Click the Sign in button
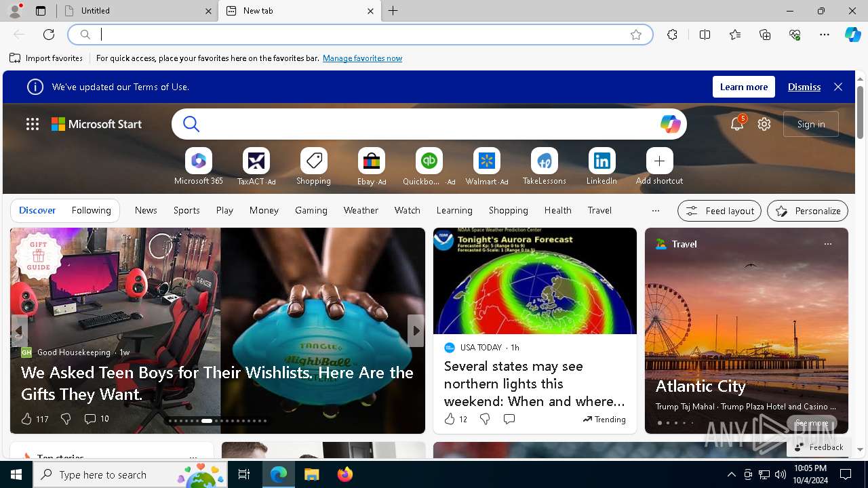This screenshot has height=488, width=868. [811, 124]
